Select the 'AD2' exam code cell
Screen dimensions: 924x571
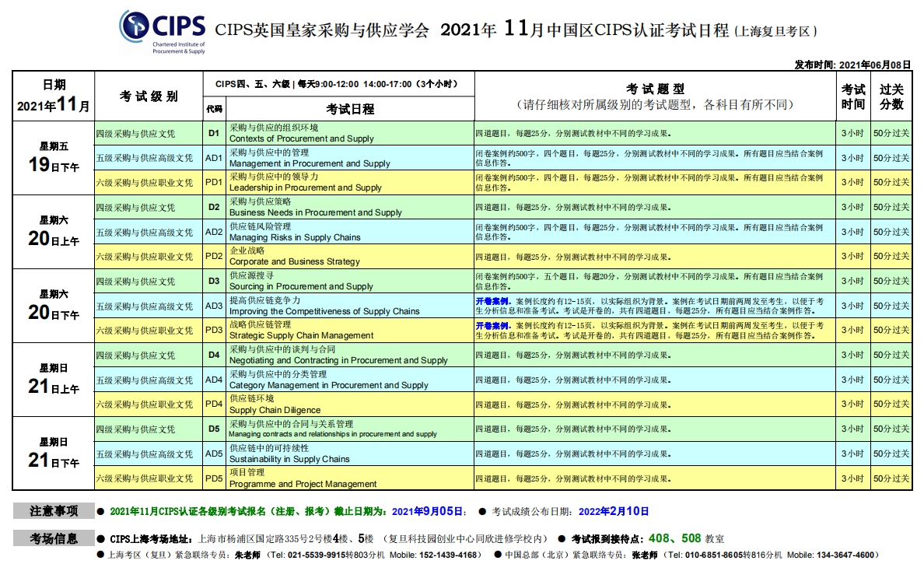point(214,232)
